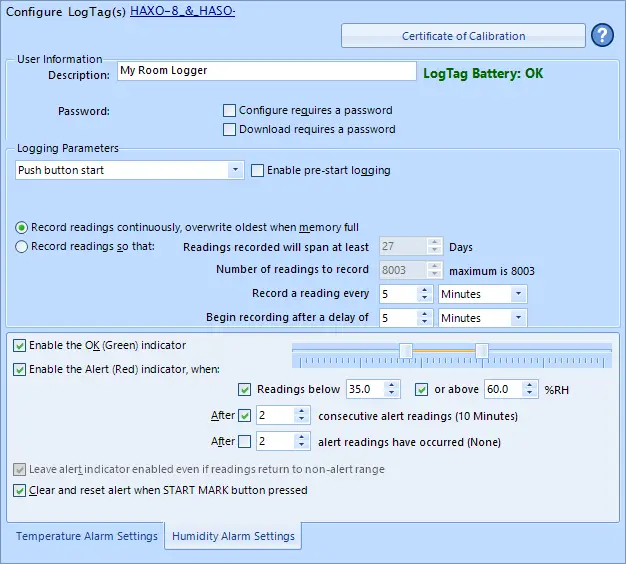Toggle Clear and reset alert when START MARK
Viewport: 626px width, 564px height.
pyautogui.click(x=19, y=491)
